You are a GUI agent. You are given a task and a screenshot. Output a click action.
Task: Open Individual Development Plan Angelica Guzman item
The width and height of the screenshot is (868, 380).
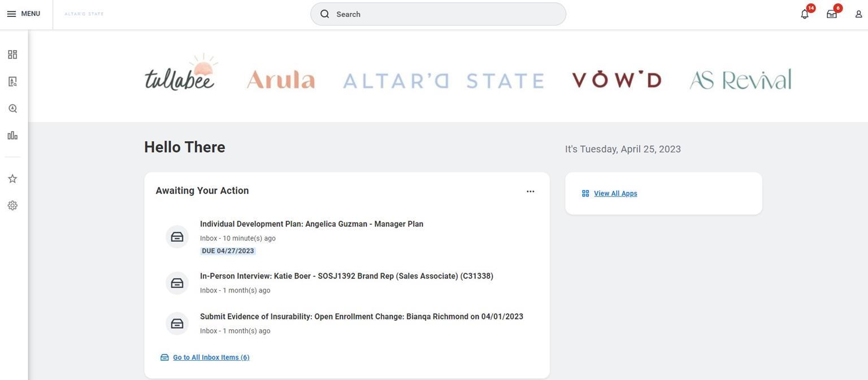coord(311,224)
